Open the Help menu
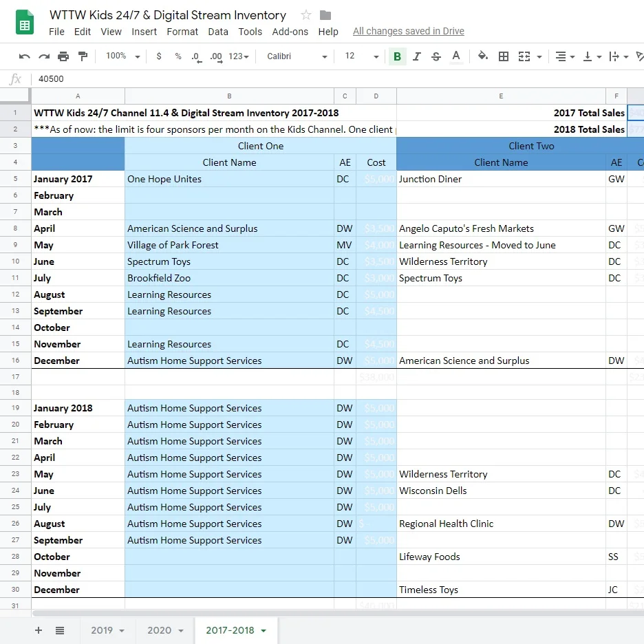The height and width of the screenshot is (644, 644). click(328, 32)
